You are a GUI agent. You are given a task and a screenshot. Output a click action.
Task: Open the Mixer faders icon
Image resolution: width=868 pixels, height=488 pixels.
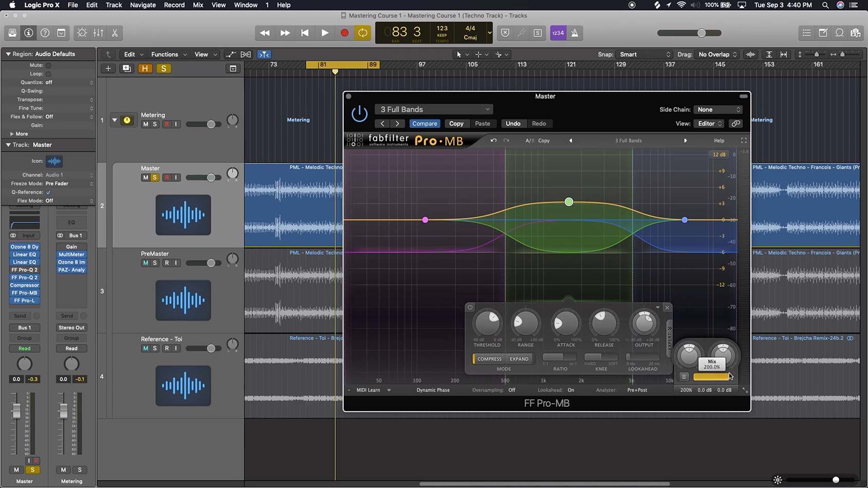pyautogui.click(x=98, y=33)
